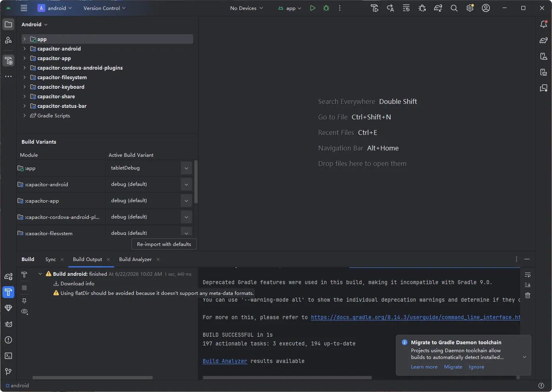This screenshot has width=552, height=392.
Task: Sync project with Gradle files elephant-arrows icon
Action: tap(438, 8)
